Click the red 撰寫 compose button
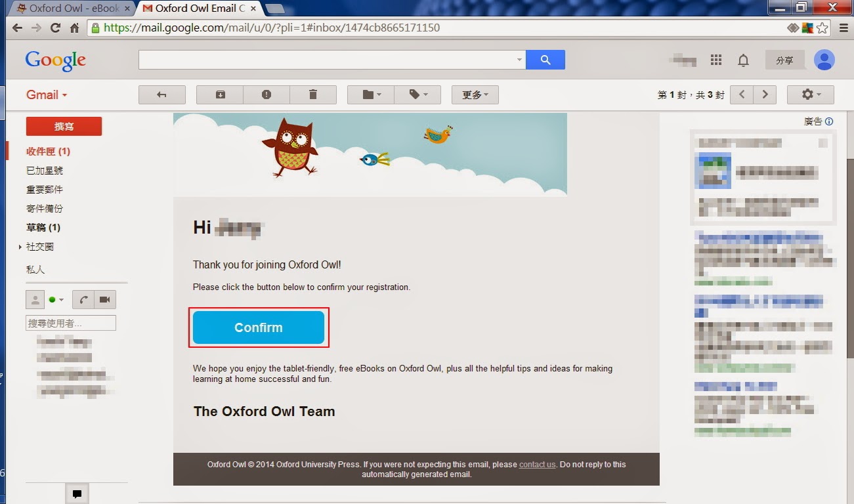 point(64,126)
